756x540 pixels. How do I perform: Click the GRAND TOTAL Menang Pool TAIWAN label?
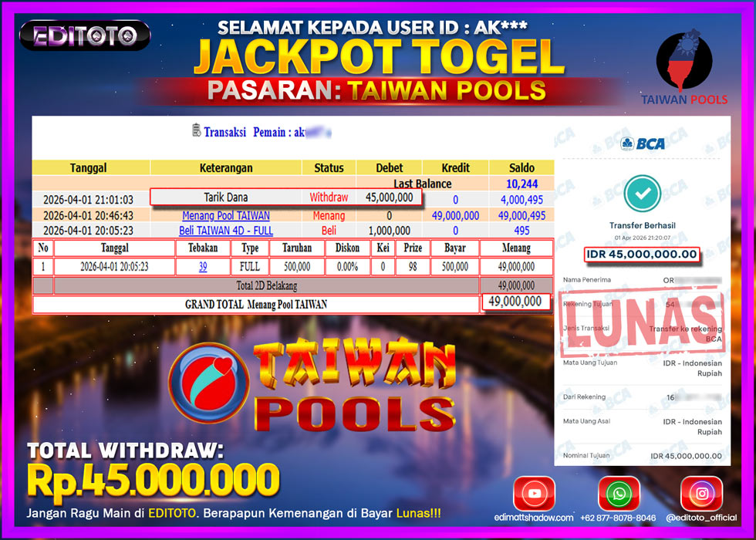[x=256, y=305]
